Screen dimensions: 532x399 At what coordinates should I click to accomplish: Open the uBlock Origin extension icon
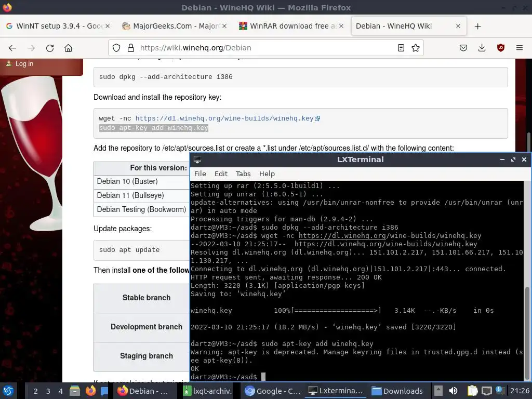click(501, 48)
